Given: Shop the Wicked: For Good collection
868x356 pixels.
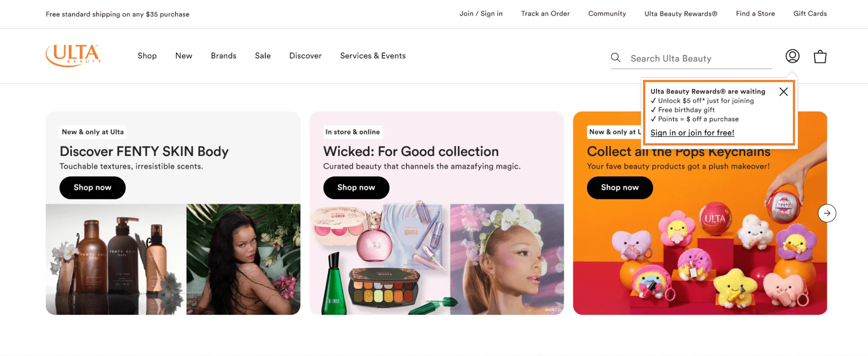Looking at the screenshot, I should coord(356,188).
